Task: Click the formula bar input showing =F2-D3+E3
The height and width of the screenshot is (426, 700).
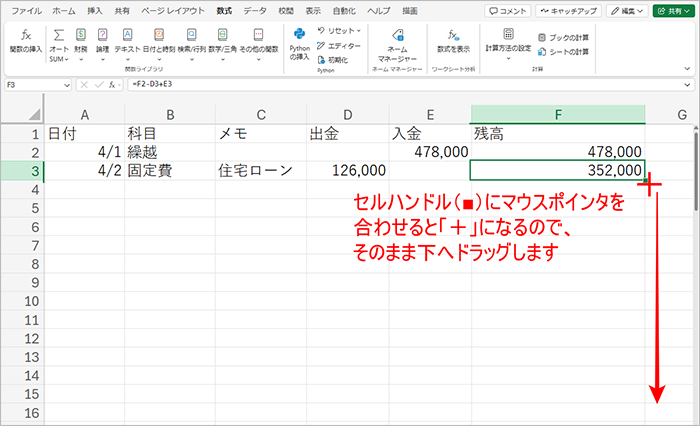Action: click(x=400, y=85)
